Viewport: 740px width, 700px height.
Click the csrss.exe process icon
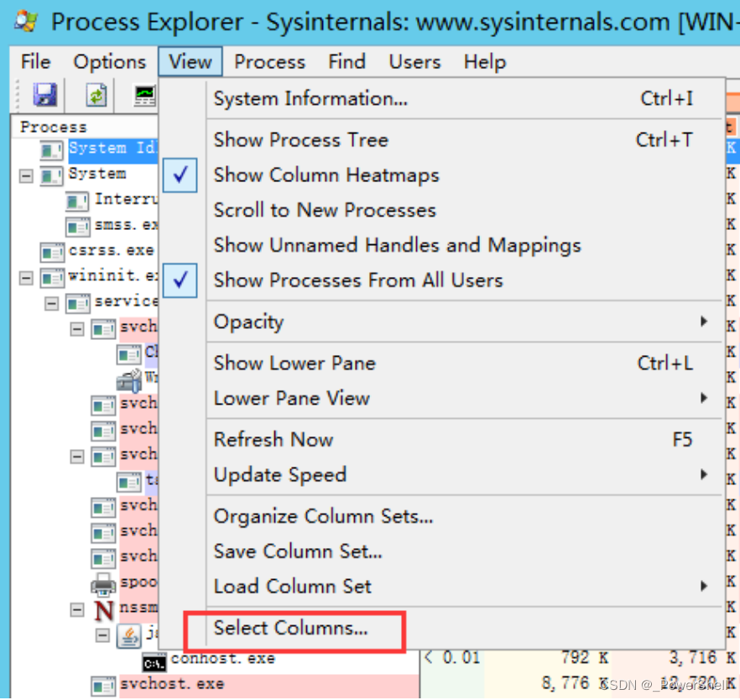[x=52, y=252]
